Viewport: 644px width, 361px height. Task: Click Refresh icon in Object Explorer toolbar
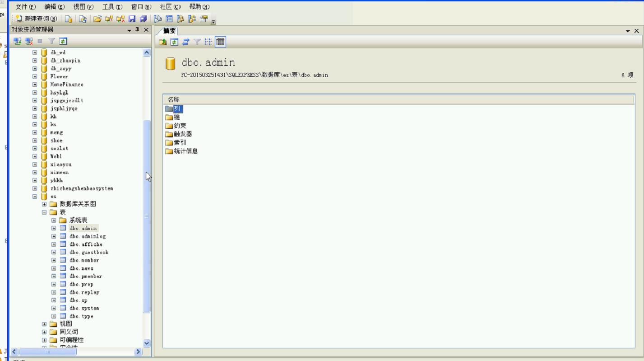[63, 41]
